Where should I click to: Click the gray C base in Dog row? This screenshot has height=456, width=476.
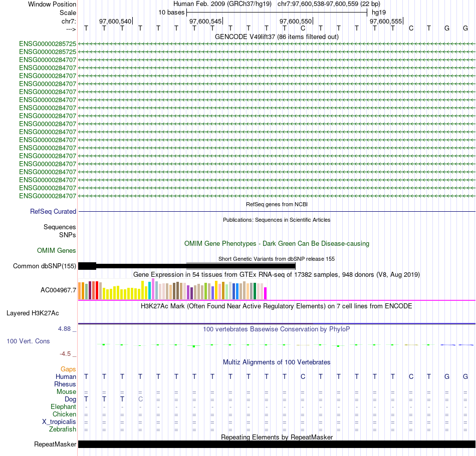[x=140, y=399]
